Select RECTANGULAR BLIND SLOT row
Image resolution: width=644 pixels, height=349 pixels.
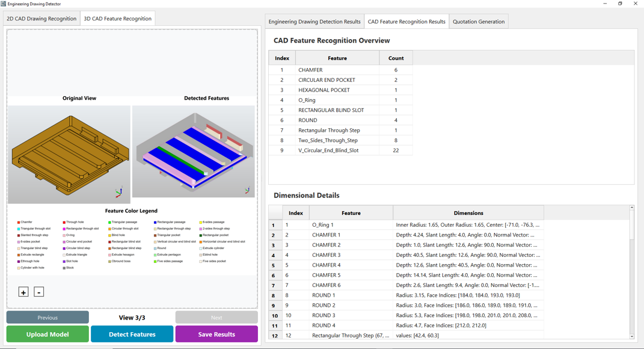341,110
